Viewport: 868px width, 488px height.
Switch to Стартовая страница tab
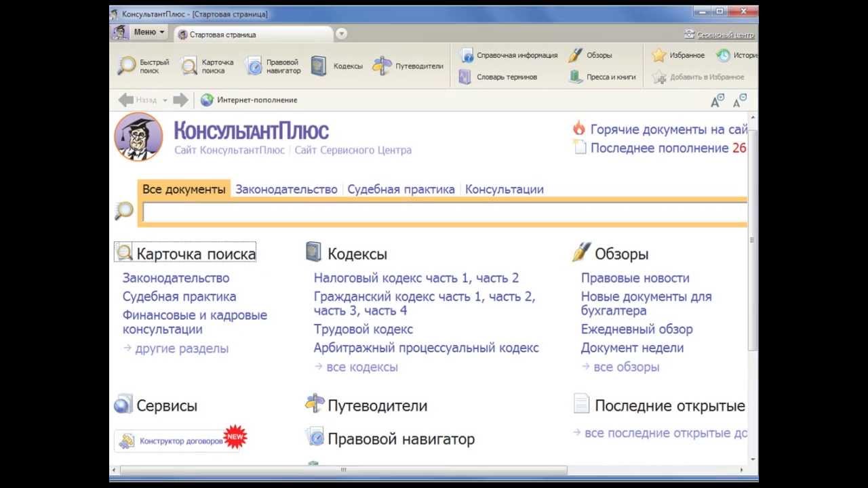click(x=253, y=34)
